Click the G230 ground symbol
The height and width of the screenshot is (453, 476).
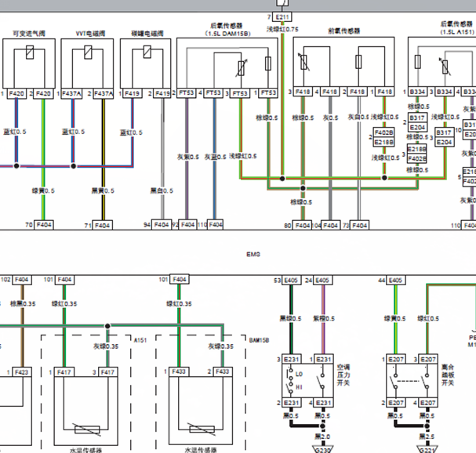323,449
